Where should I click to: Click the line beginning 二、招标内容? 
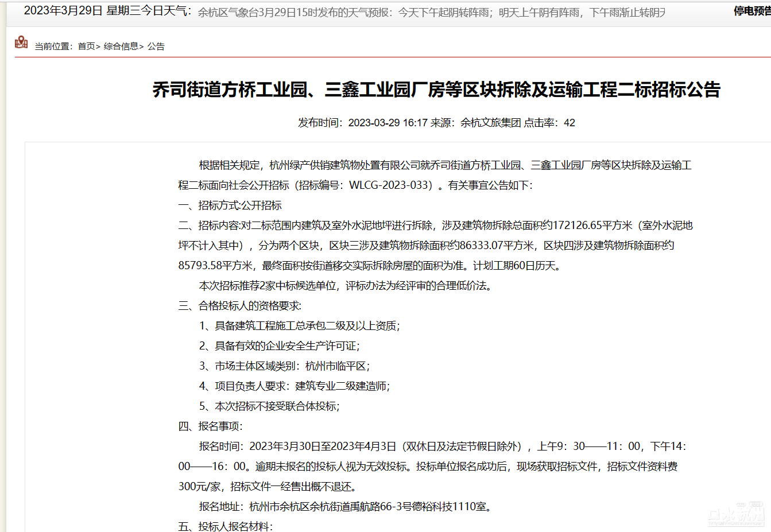[436, 226]
